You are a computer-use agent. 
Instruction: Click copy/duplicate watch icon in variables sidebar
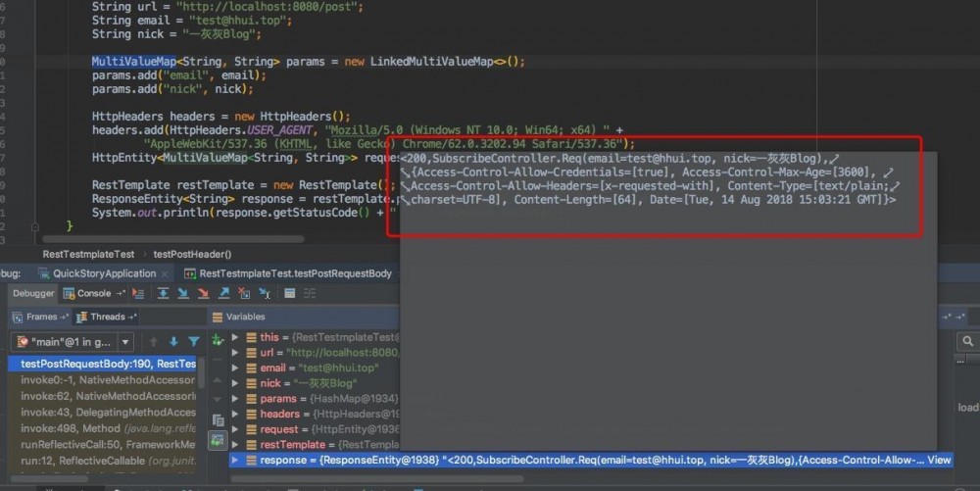218,420
